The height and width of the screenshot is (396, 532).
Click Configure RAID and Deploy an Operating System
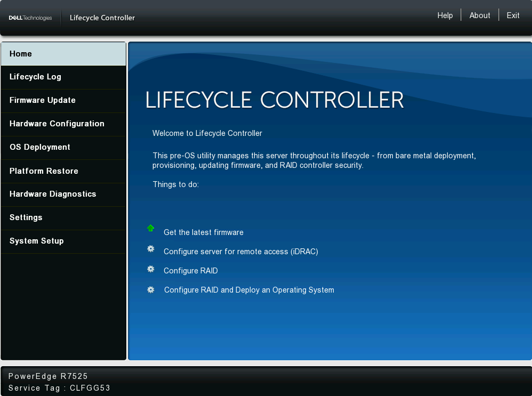pos(249,290)
